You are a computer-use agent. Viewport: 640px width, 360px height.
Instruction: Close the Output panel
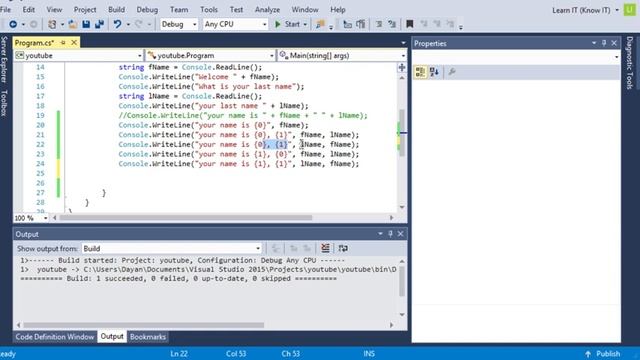[x=400, y=234]
